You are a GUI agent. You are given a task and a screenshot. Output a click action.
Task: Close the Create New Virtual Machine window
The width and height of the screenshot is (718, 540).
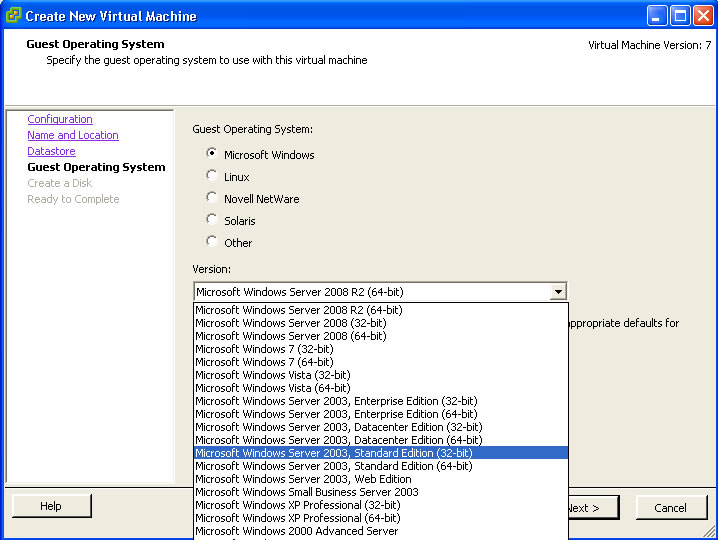(x=703, y=16)
